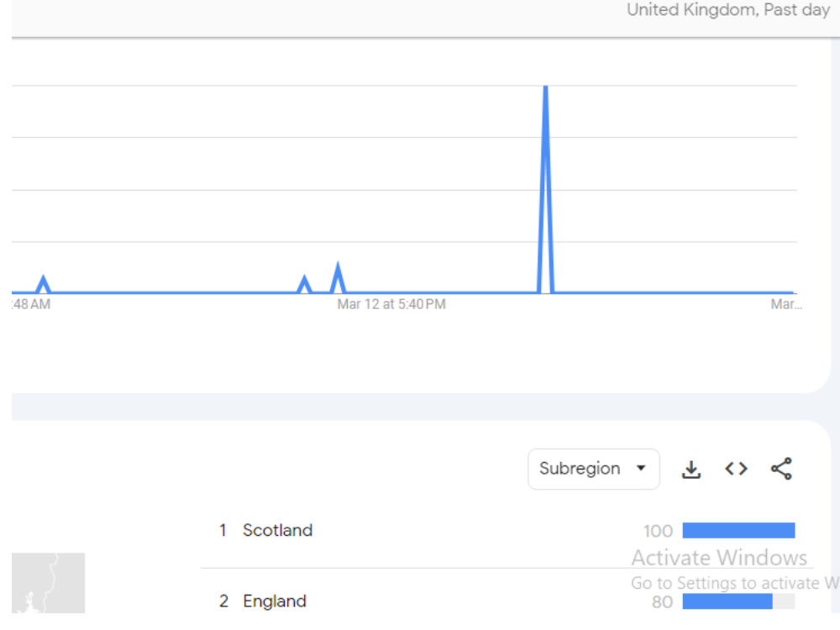840x630 pixels.
Task: Click the 'United Kingdom, Past day' header text
Action: pyautogui.click(x=728, y=10)
